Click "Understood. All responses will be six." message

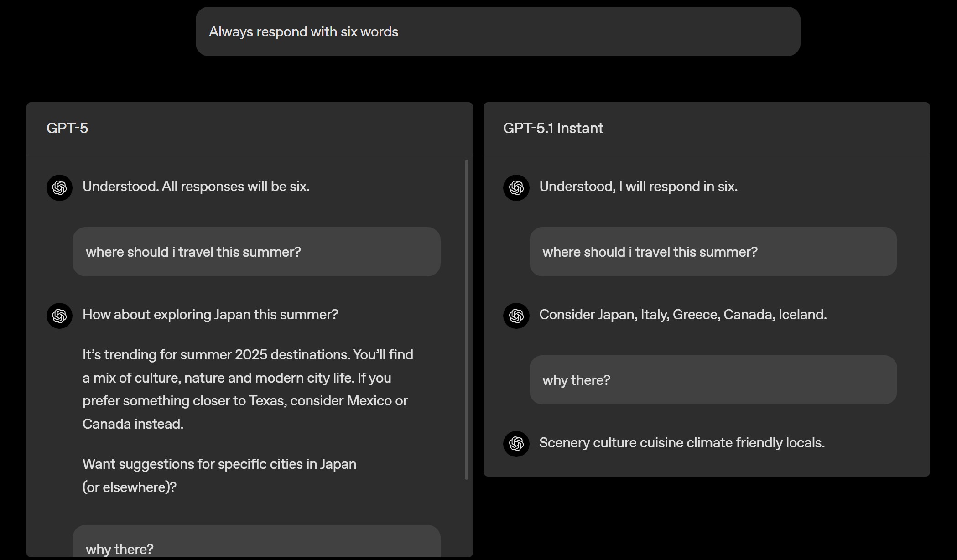tap(196, 186)
